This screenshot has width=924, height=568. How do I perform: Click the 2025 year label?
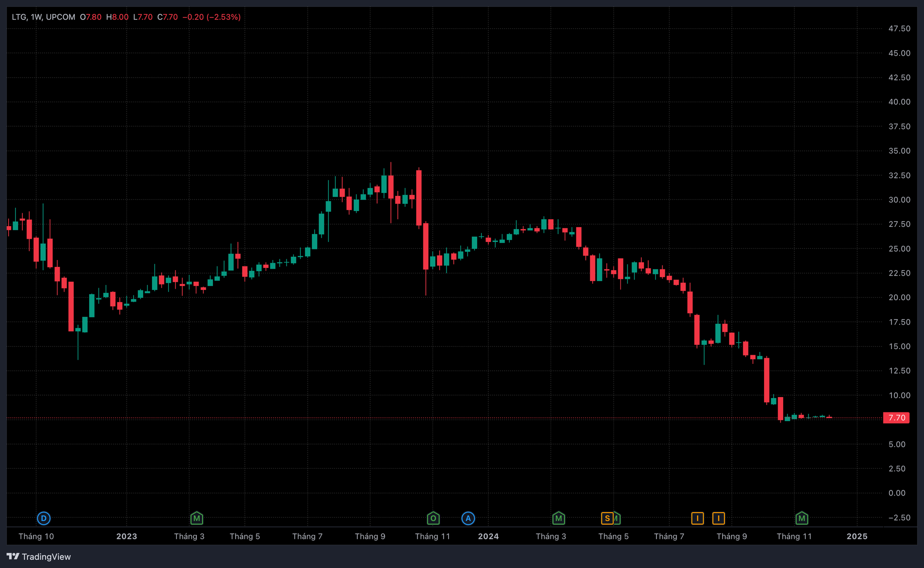(x=857, y=537)
